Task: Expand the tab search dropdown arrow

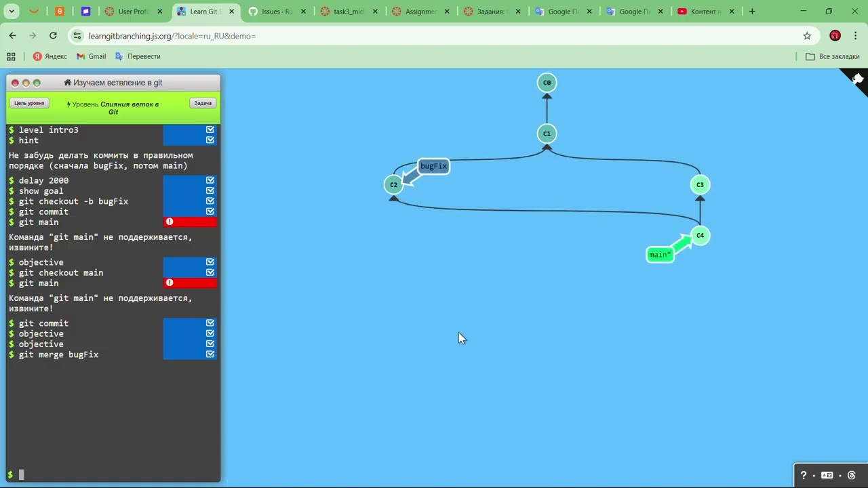Action: click(x=12, y=12)
